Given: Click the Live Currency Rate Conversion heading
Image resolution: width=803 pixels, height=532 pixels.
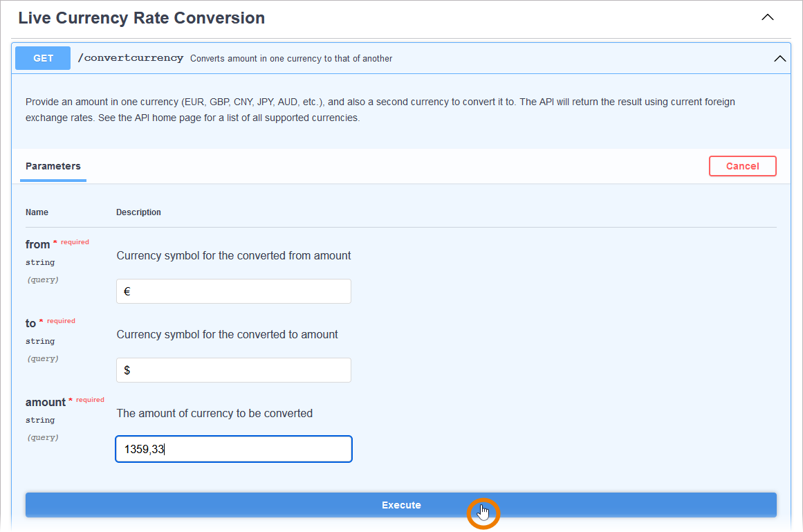Looking at the screenshot, I should pos(141,18).
